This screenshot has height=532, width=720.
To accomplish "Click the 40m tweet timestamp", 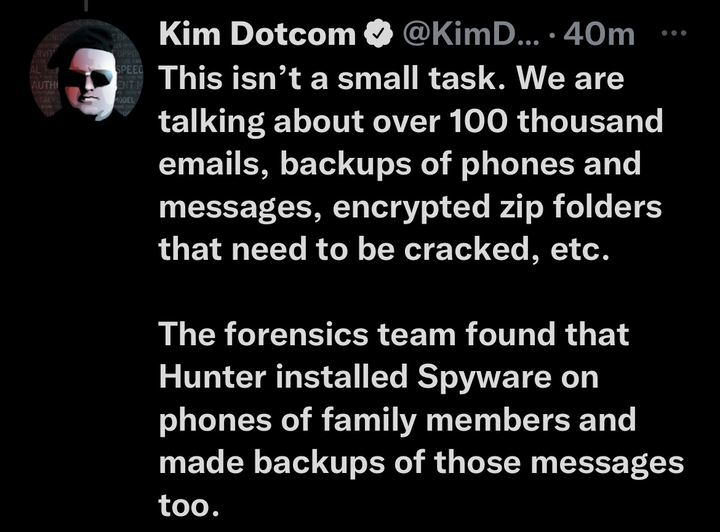I will [599, 37].
